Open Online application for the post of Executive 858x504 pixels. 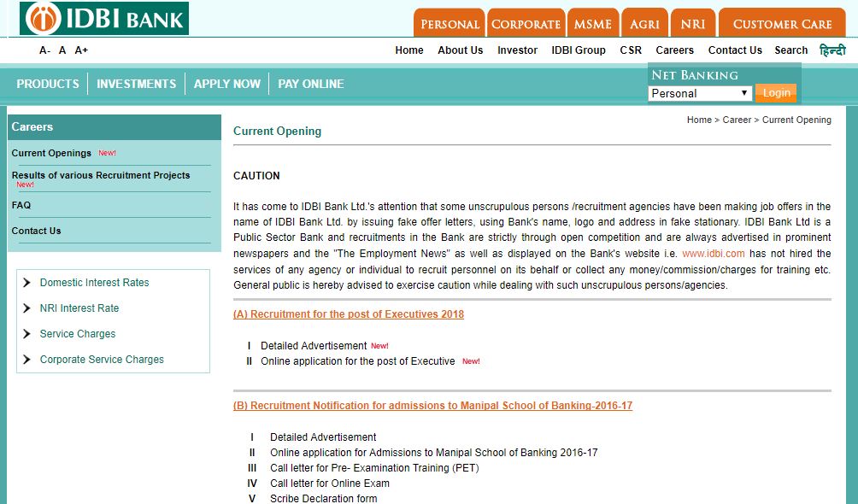tap(358, 361)
